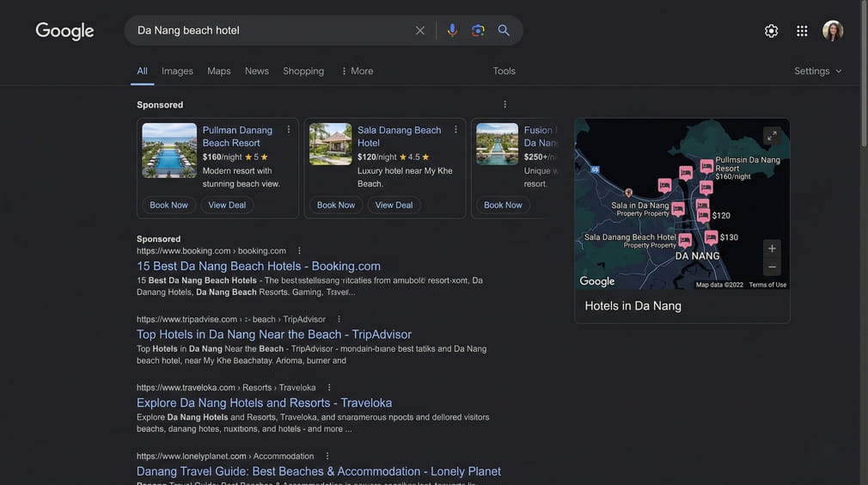868x485 pixels.
Task: Open three-dot menu beside booking.com URL
Action: tap(299, 251)
